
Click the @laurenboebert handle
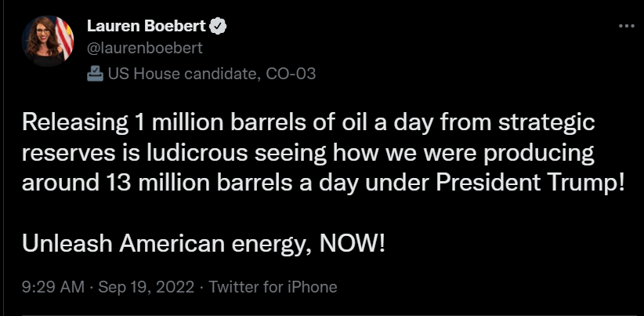pyautogui.click(x=145, y=48)
